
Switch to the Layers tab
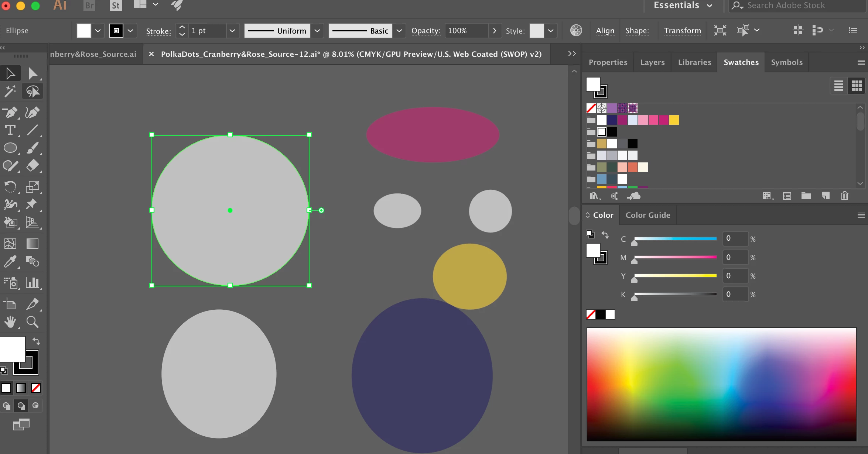click(652, 62)
